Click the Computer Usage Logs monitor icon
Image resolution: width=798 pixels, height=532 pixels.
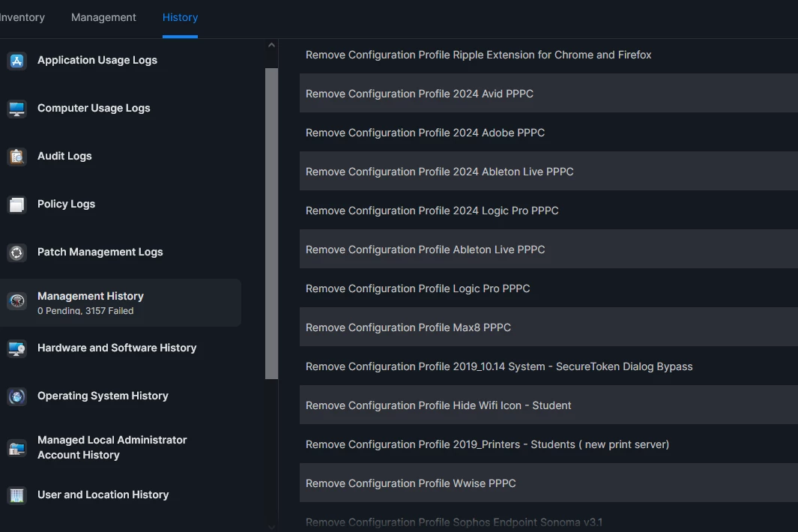(16, 109)
